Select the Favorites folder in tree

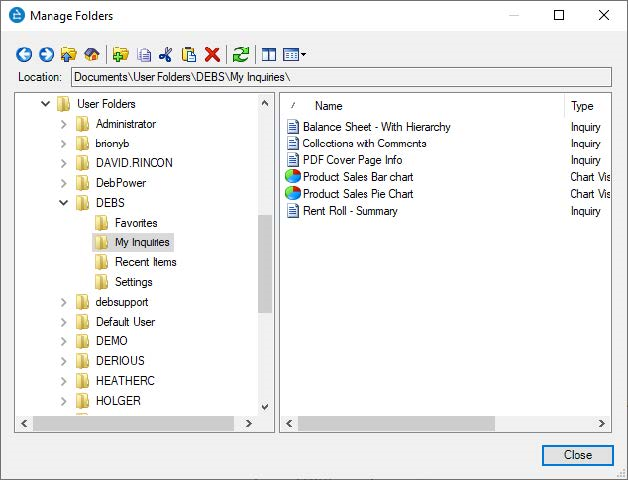pyautogui.click(x=135, y=223)
